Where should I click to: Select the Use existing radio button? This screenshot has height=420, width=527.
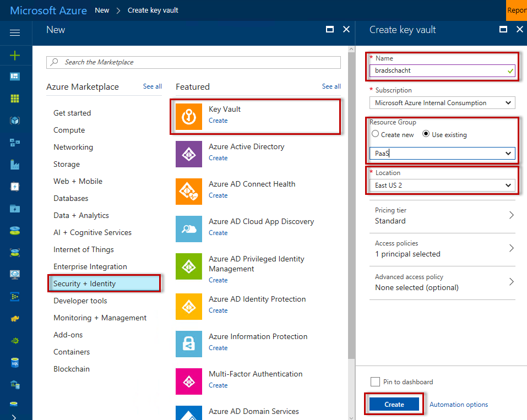tap(426, 134)
